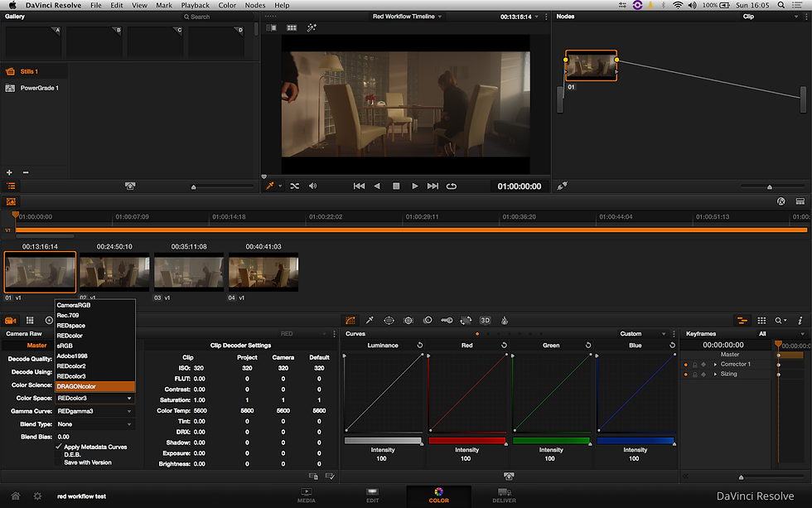Click the gallery stills list view icon

pos(11,186)
